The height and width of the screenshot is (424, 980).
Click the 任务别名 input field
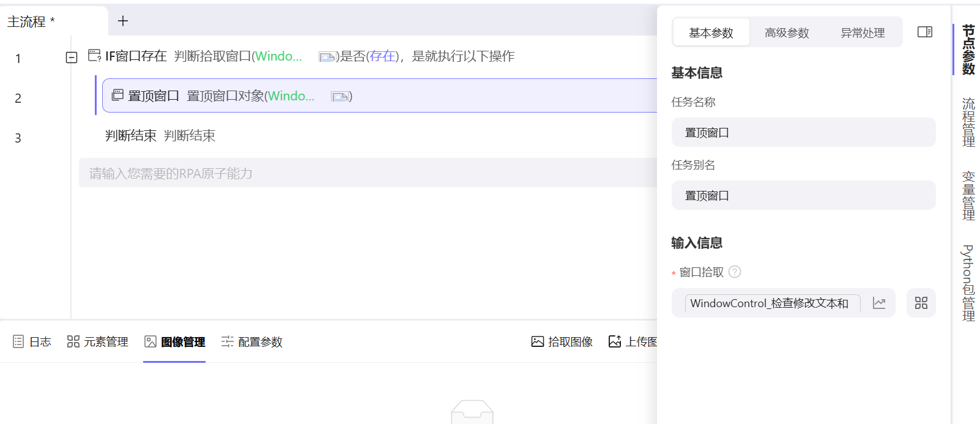pos(803,195)
